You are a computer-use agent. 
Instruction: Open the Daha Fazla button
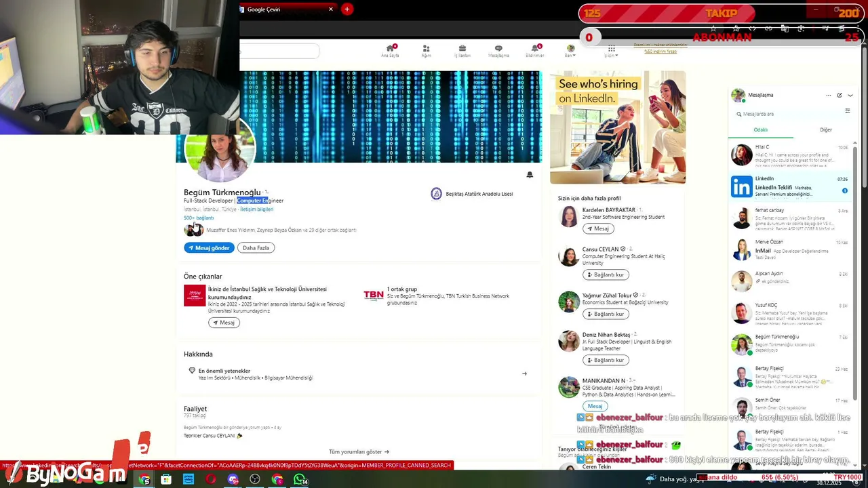[256, 248]
